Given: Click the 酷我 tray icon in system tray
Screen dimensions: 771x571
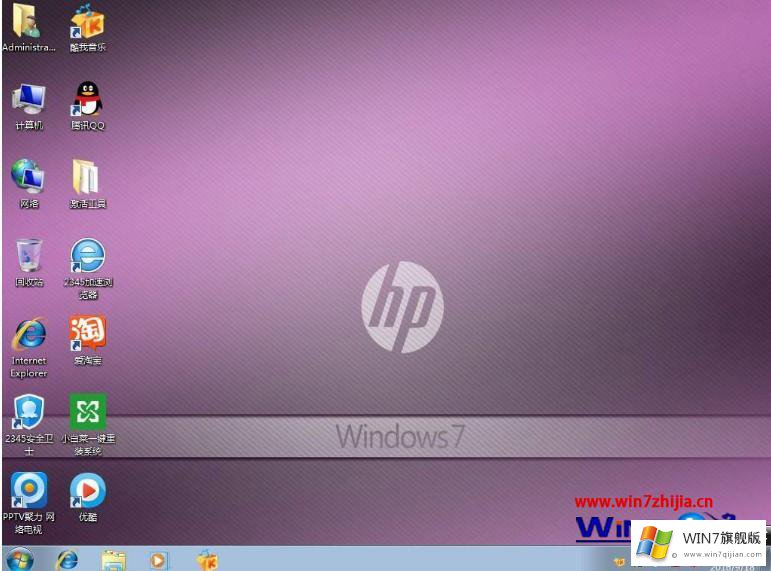Looking at the screenshot, I should point(619,561).
